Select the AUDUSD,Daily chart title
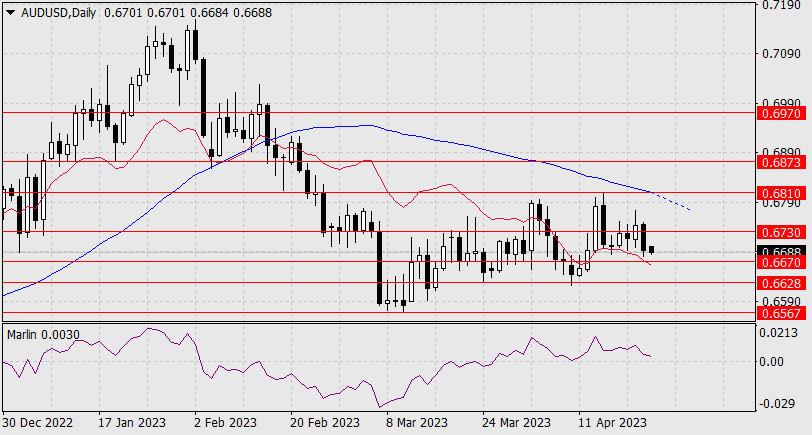Image resolution: width=812 pixels, height=435 pixels. coord(59,13)
